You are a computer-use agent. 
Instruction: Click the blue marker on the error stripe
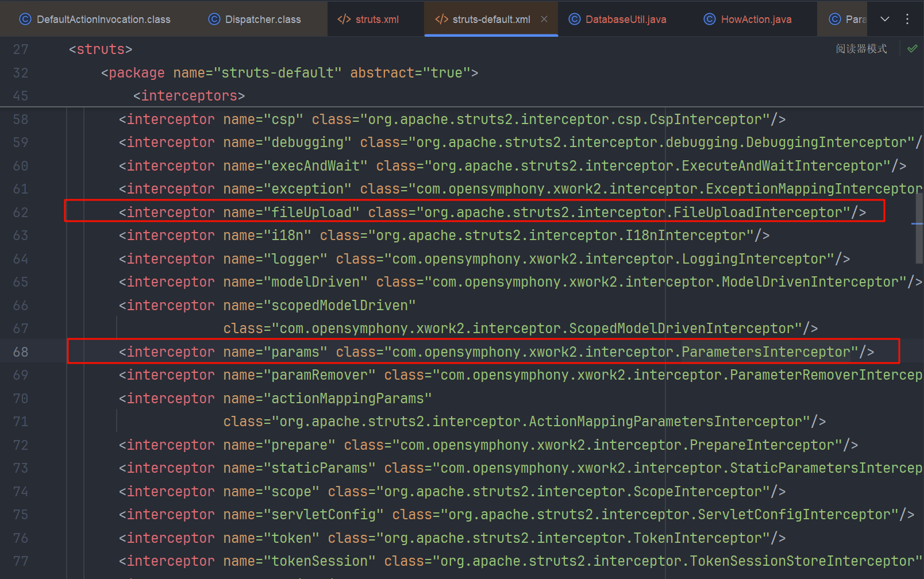917,223
